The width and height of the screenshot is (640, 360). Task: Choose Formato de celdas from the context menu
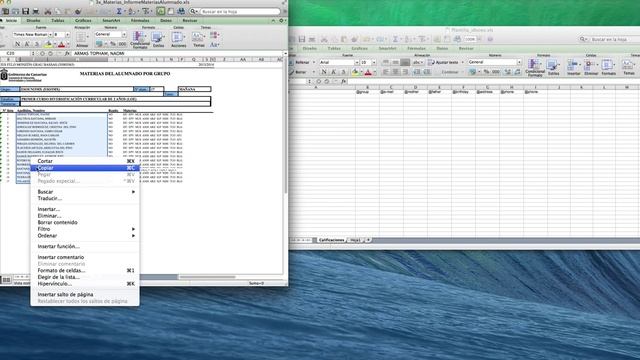pyautogui.click(x=85, y=271)
